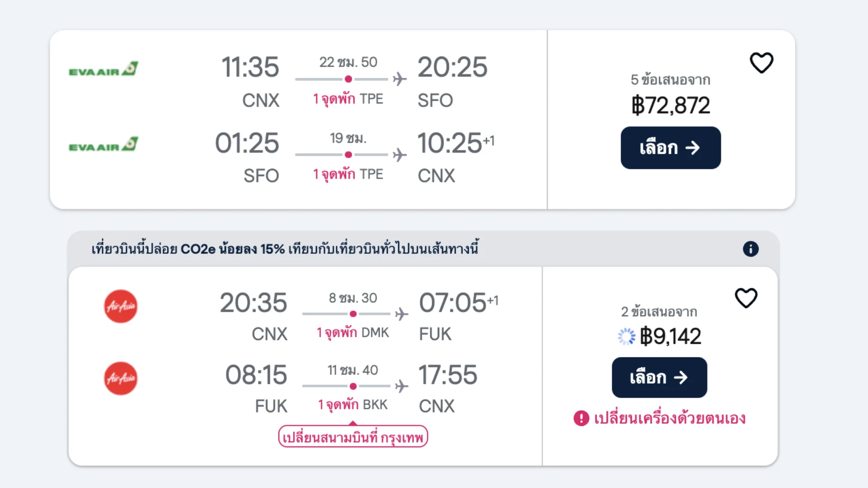The width and height of the screenshot is (868, 488).
Task: Click the EVA Air logo on outbound flight
Action: coord(104,69)
